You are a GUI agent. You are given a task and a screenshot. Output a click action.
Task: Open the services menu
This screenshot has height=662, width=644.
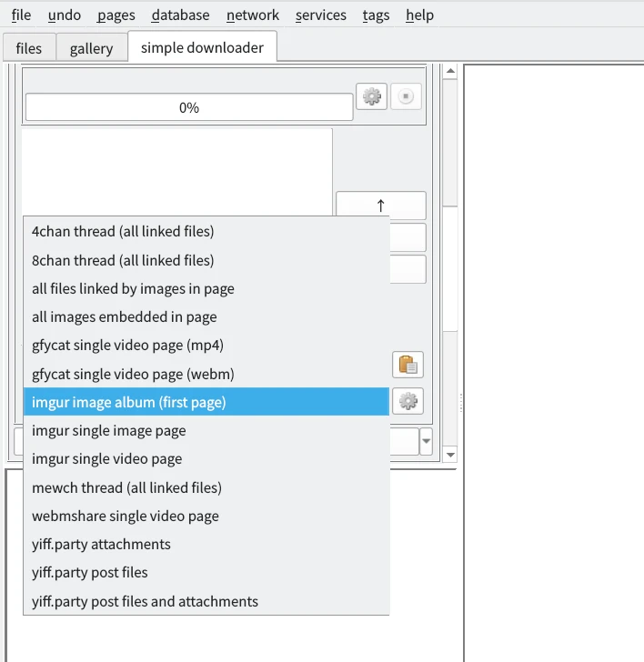coord(320,15)
